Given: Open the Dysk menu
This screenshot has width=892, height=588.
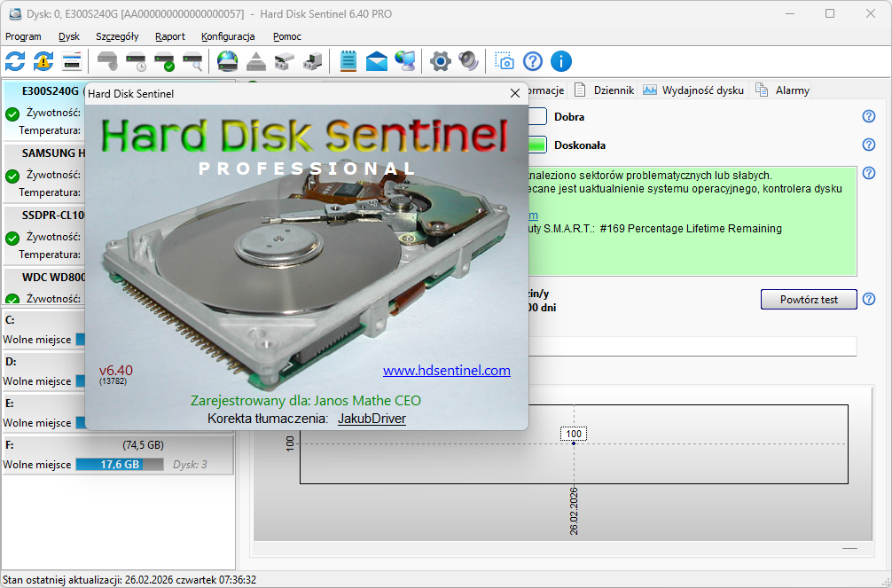Looking at the screenshot, I should [x=69, y=36].
